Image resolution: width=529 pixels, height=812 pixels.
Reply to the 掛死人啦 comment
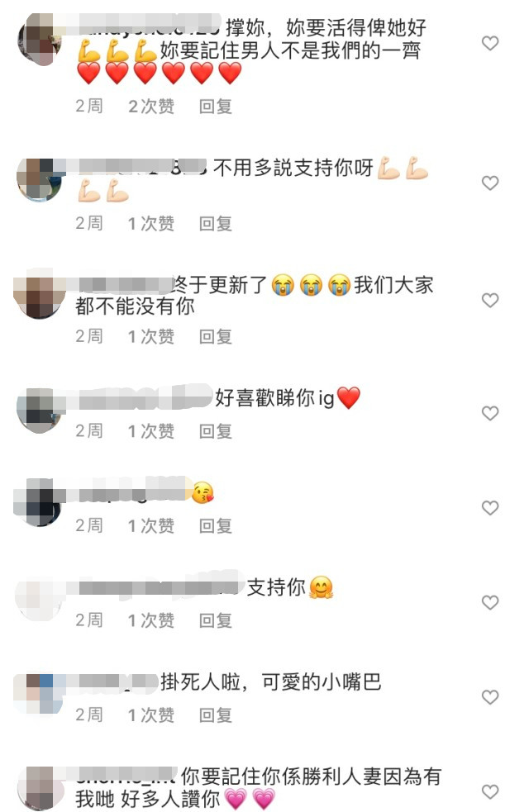coord(216,715)
